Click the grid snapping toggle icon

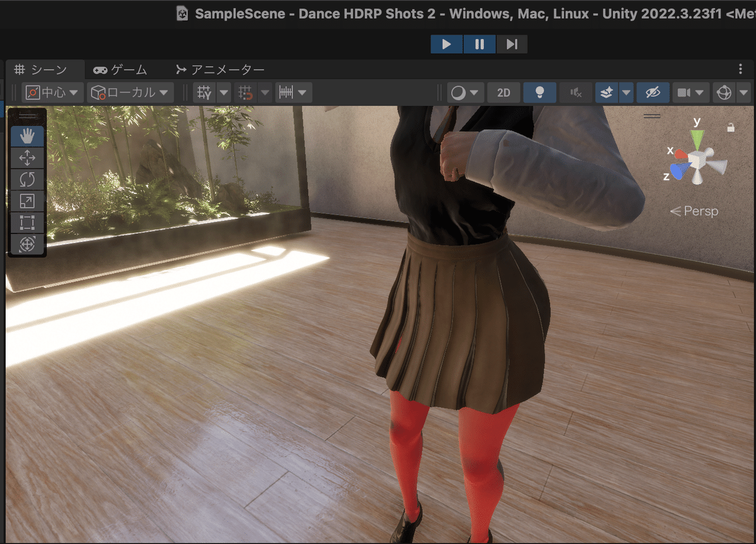[x=246, y=92]
